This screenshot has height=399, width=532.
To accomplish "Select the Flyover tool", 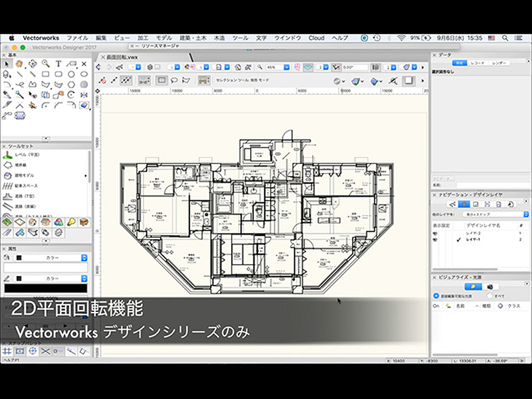I will [x=32, y=64].
